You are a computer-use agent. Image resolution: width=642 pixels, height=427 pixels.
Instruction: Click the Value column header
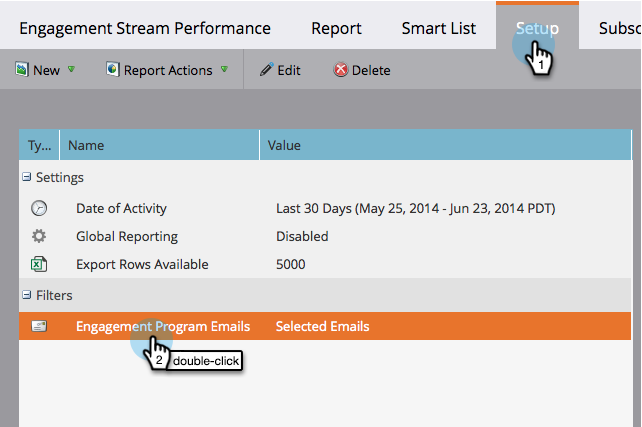[285, 146]
